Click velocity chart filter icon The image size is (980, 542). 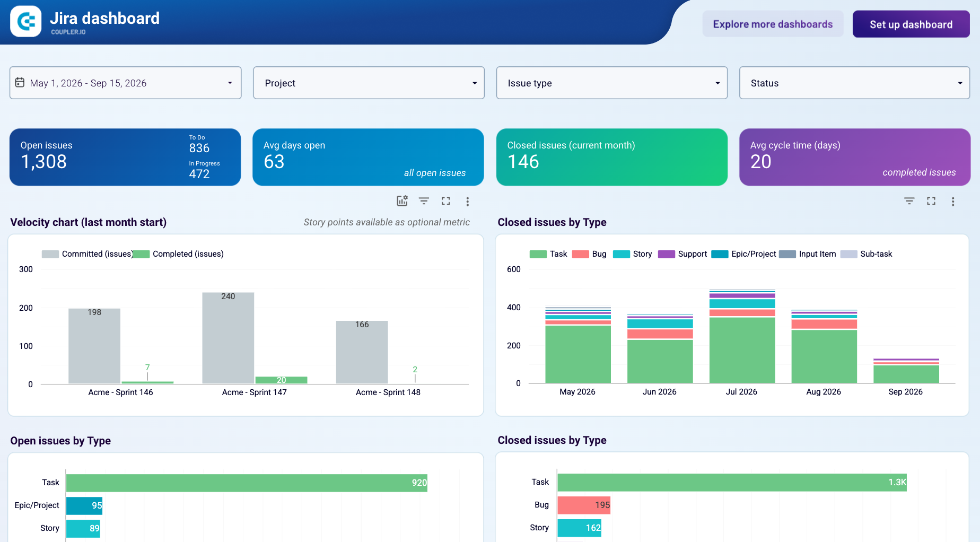[x=424, y=201]
